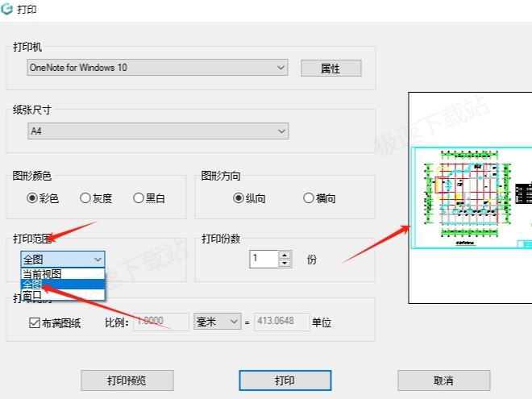The image size is (532, 399).
Task: Increase print copies with up arrow
Action: 285,255
